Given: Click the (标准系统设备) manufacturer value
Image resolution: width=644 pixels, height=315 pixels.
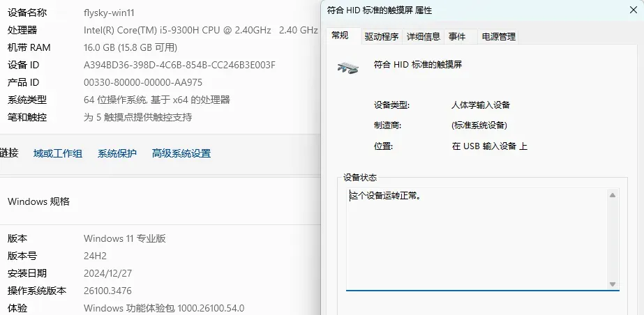Looking at the screenshot, I should click(479, 125).
